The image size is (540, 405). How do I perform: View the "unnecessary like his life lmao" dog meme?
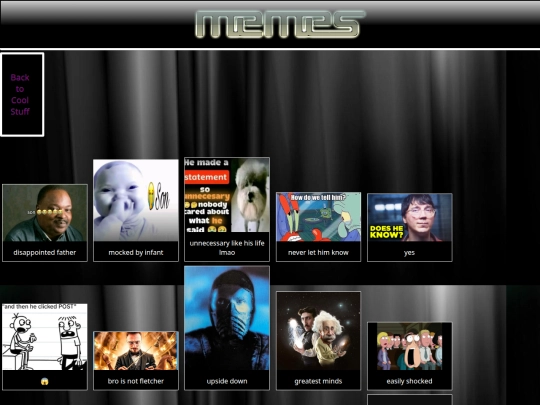pos(227,195)
